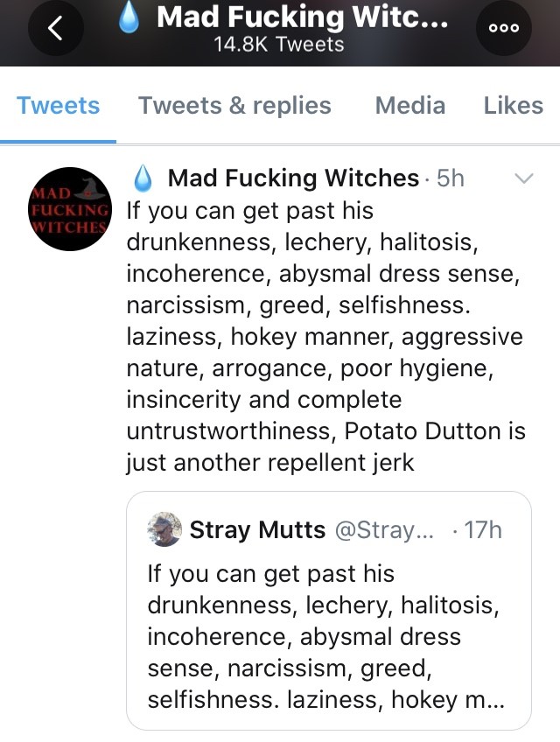Click the Mad Fucking Witches author name

click(x=292, y=178)
